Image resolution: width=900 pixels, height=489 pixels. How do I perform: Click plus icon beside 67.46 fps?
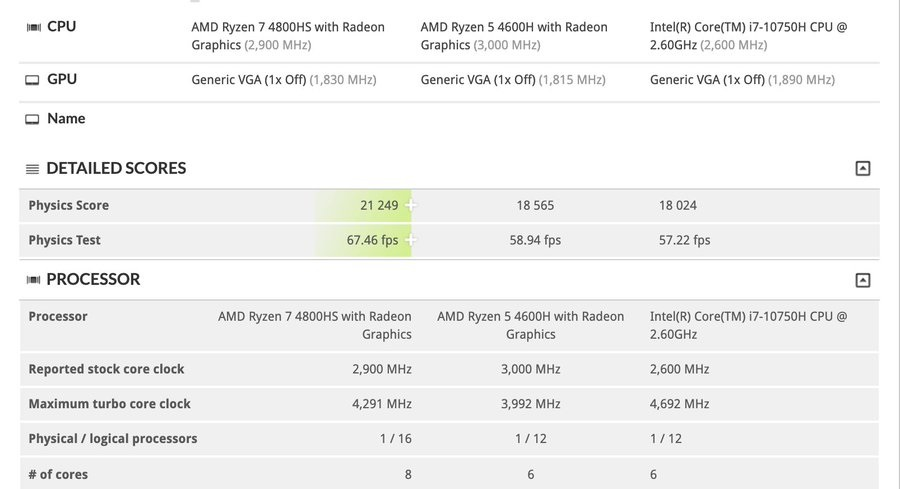click(x=410, y=240)
